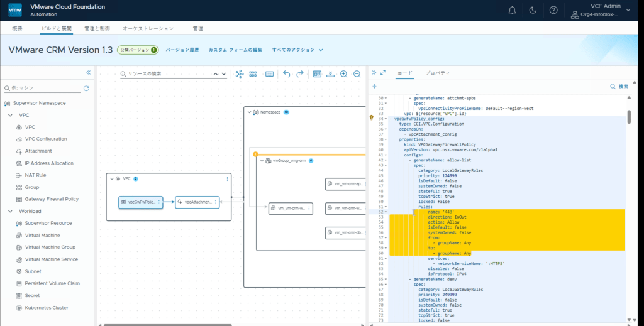Collapse the Workload tree section
The height and width of the screenshot is (326, 644).
point(10,211)
